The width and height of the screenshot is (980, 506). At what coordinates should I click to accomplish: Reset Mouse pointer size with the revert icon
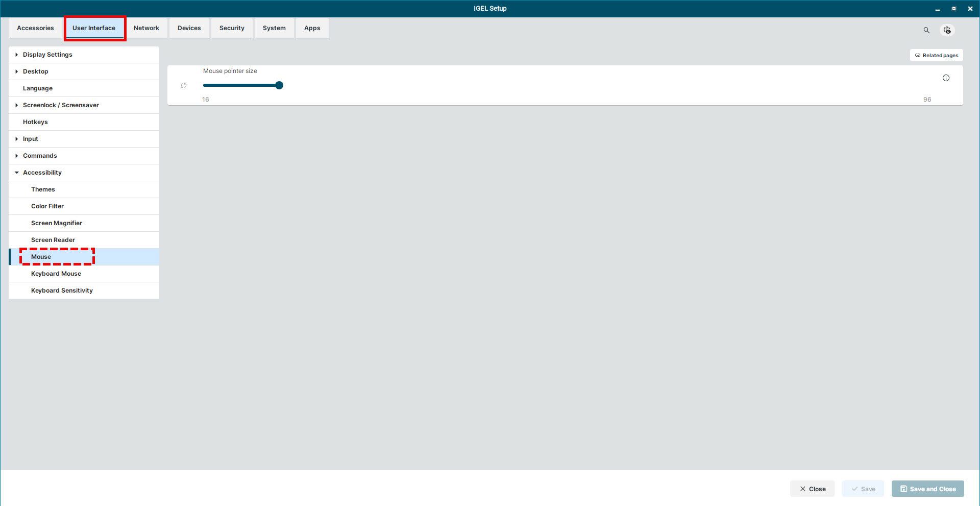pyautogui.click(x=184, y=85)
